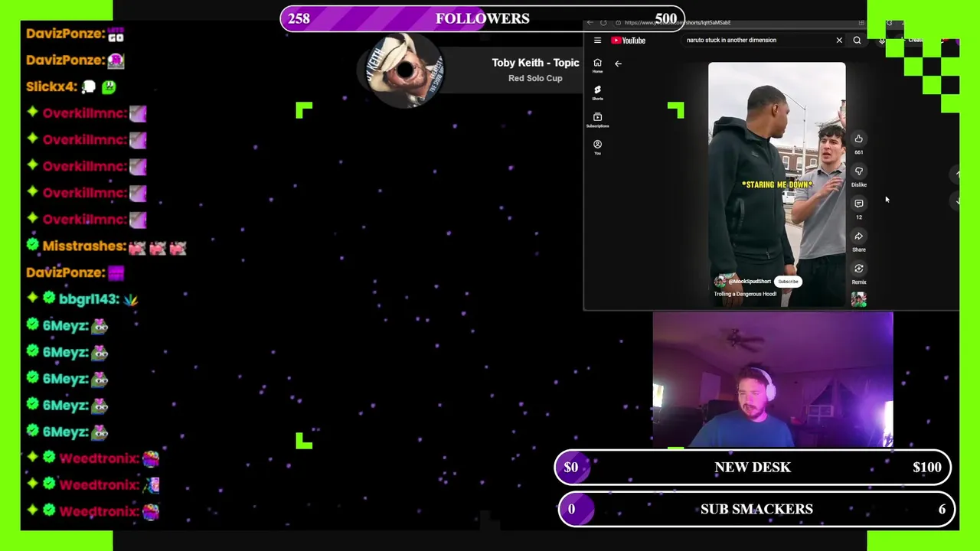This screenshot has width=980, height=551.
Task: Open the Shorts sidebar icon
Action: tap(597, 93)
